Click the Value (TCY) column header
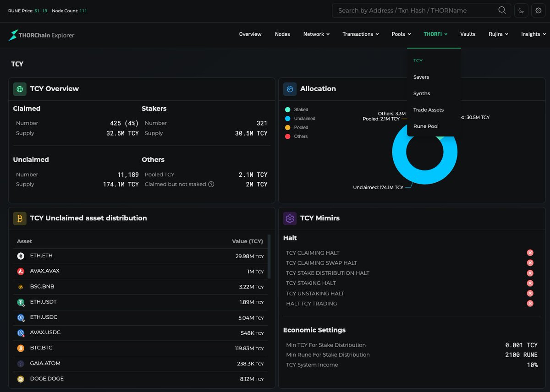The width and height of the screenshot is (550, 392). pos(247,241)
